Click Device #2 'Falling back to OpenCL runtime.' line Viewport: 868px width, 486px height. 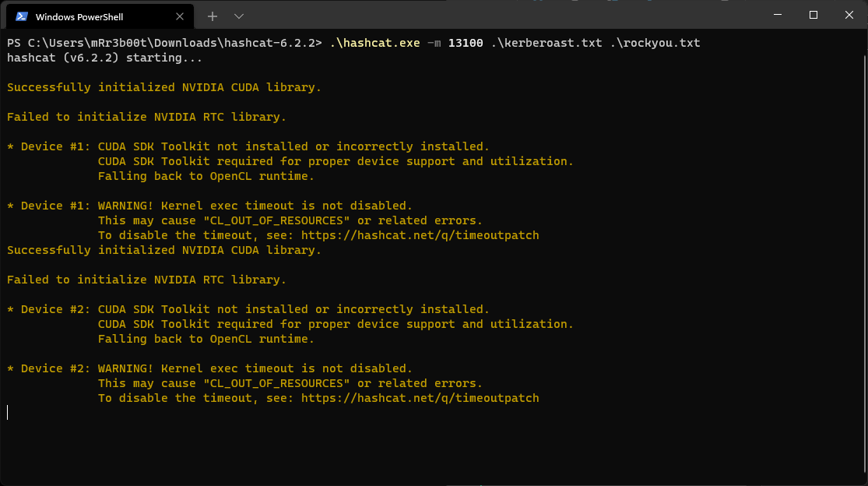click(x=206, y=339)
